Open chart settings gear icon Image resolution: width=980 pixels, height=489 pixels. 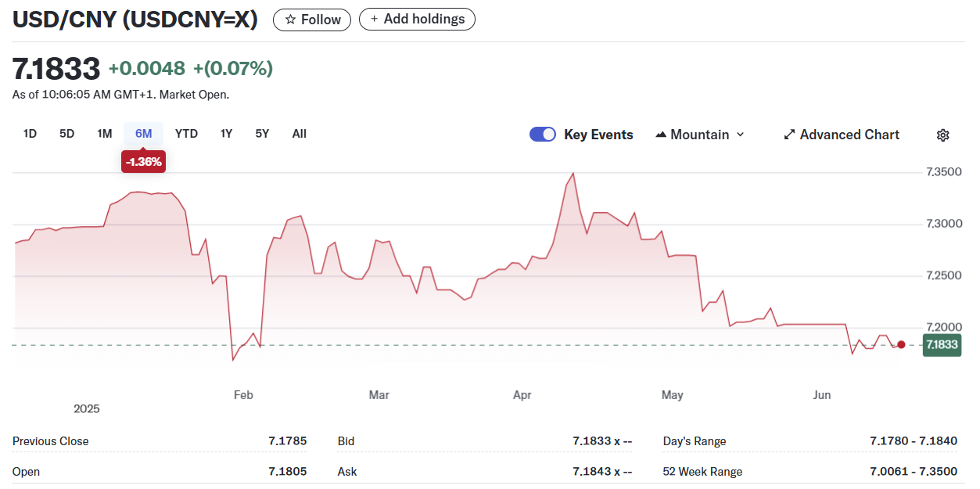[x=942, y=135]
